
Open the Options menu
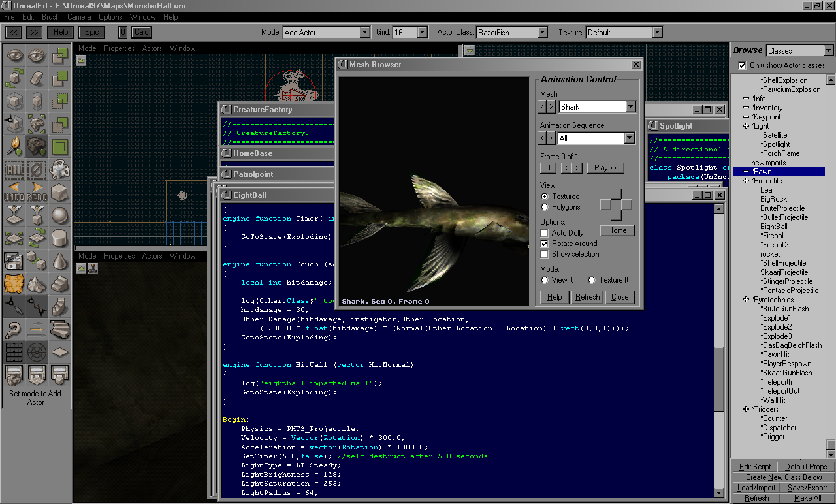coord(110,17)
